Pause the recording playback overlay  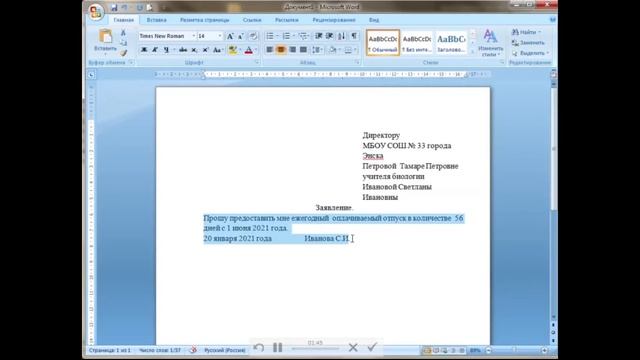[x=278, y=347]
